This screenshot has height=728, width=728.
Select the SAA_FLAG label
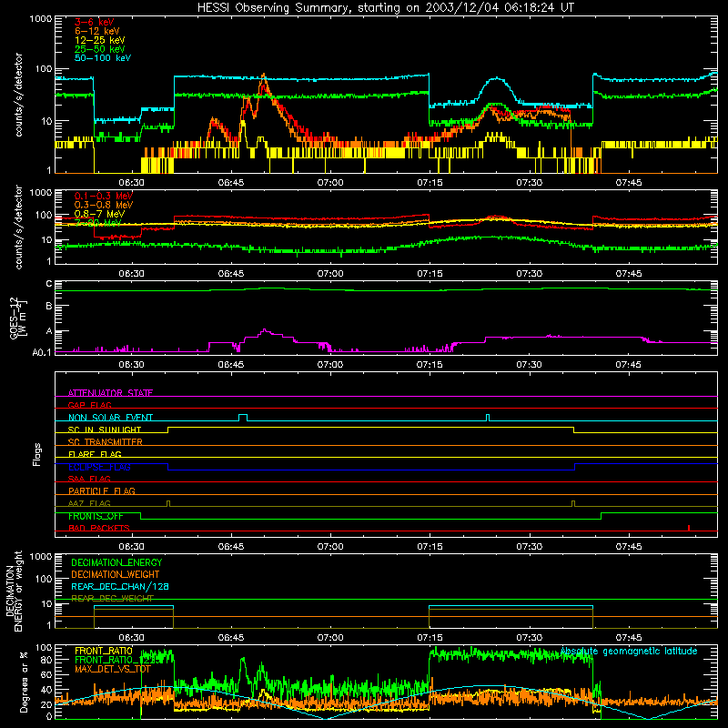pyautogui.click(x=89, y=479)
